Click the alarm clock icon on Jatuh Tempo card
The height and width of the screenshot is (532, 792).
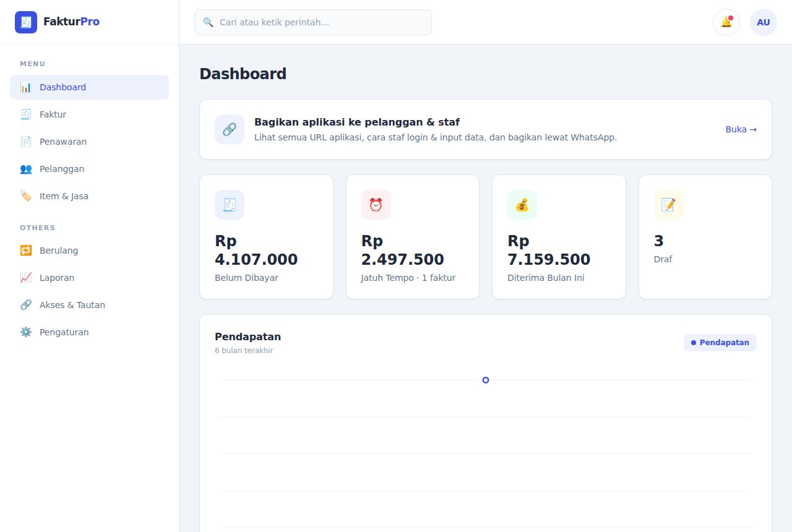(376, 205)
